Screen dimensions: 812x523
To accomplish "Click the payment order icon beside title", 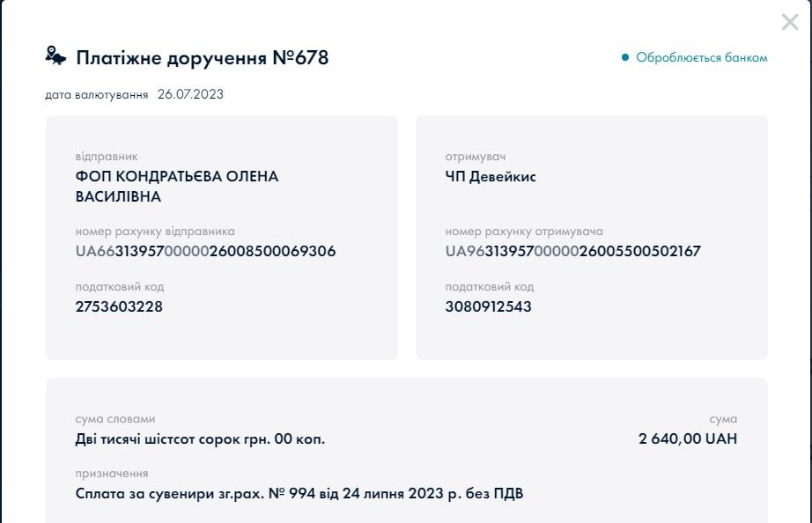I will [55, 56].
